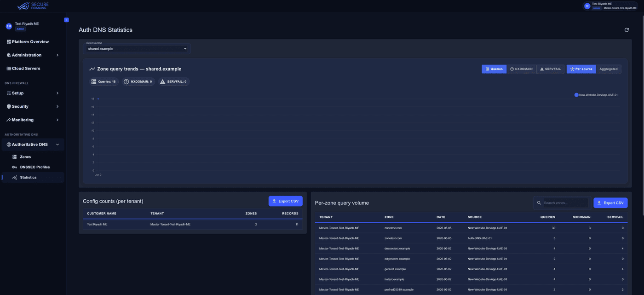Refresh the Auth DNS Statistics page
Viewport: 644px width, 295px height.
627,30
